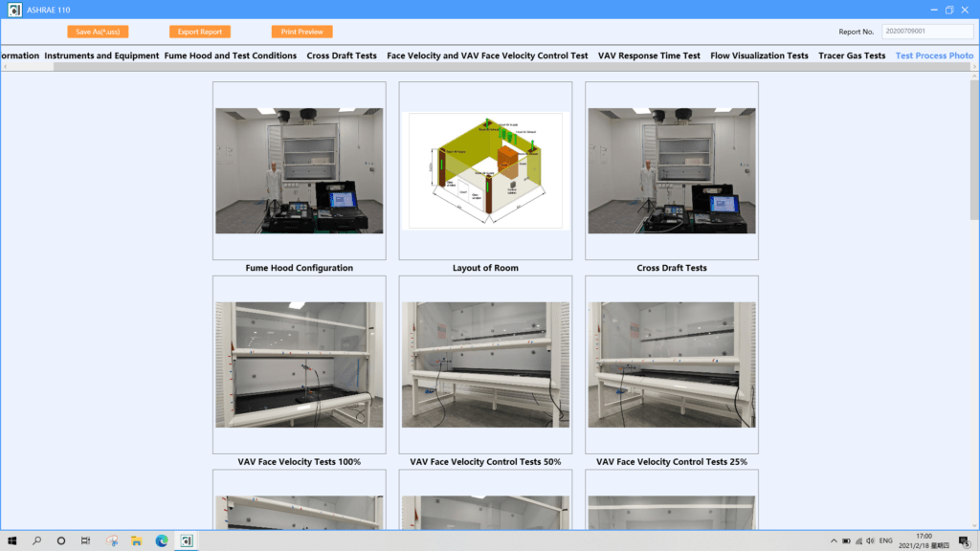980x551 pixels.
Task: Open File Explorer from the taskbar
Action: 137,540
